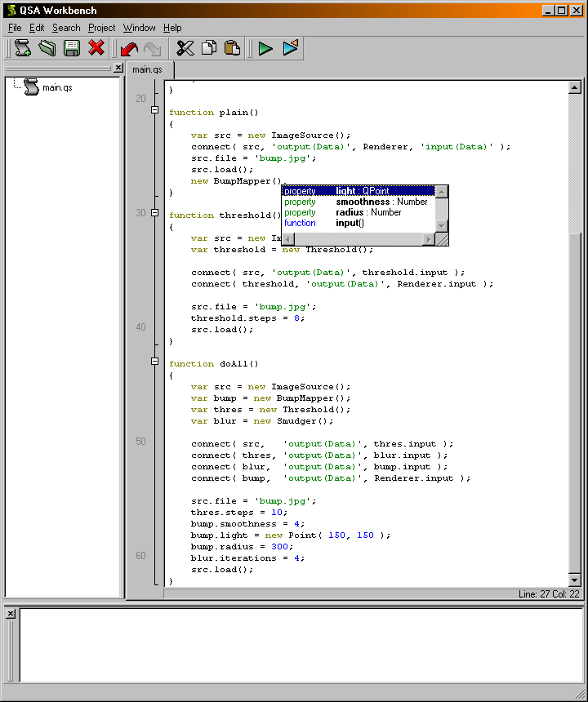The image size is (588, 702).
Task: Click on 'function doAll()' line
Action: (x=214, y=364)
